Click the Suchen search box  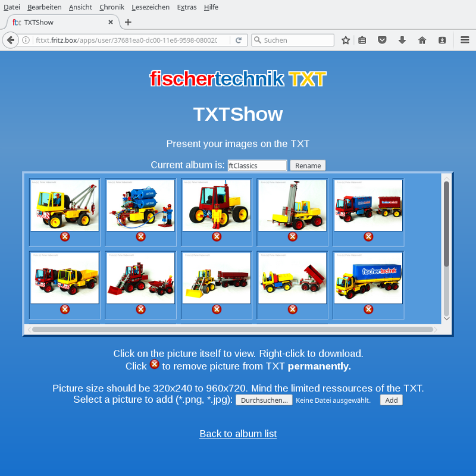tap(293, 40)
